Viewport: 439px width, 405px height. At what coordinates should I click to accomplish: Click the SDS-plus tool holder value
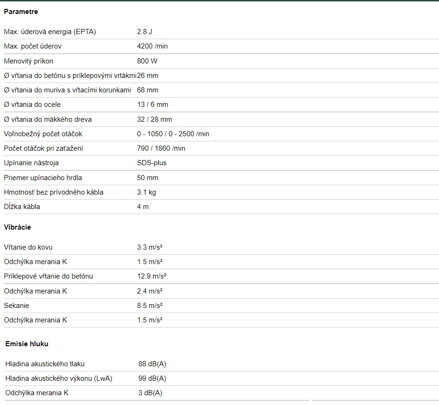pyautogui.click(x=152, y=163)
